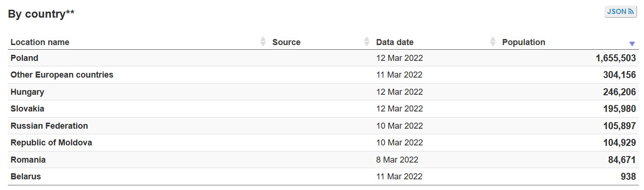644x190 pixels.
Task: Select the Poland row
Action: tap(25, 58)
